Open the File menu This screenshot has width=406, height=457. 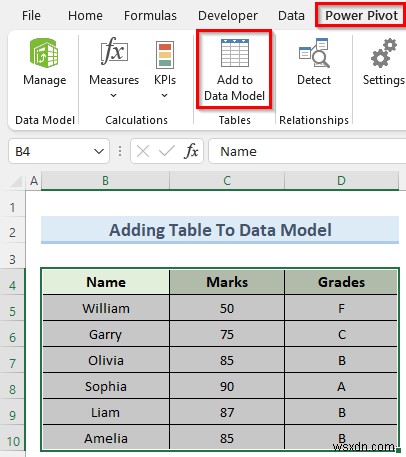pos(31,16)
